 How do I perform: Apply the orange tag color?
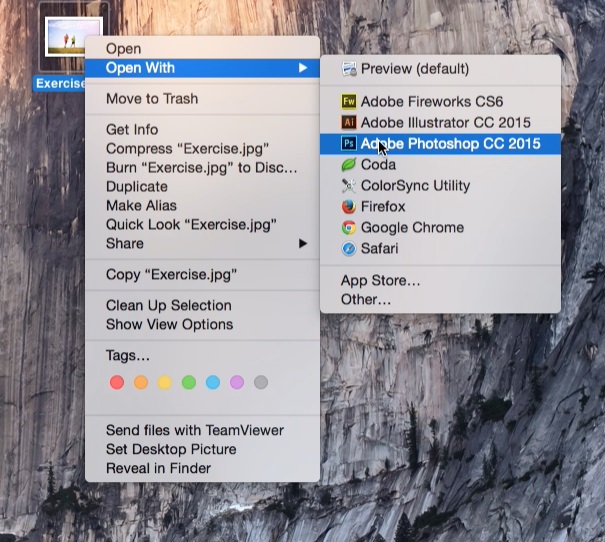pyautogui.click(x=140, y=382)
